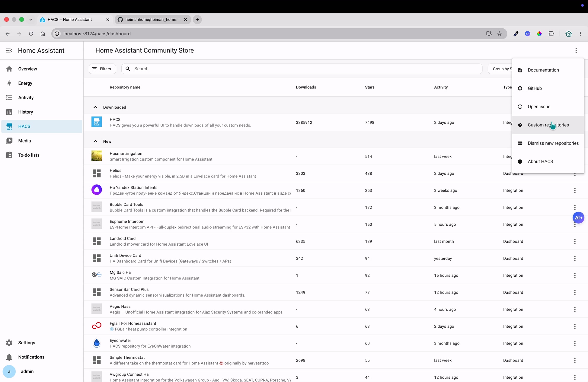Reload the current page
The width and height of the screenshot is (588, 382).
pos(31,34)
